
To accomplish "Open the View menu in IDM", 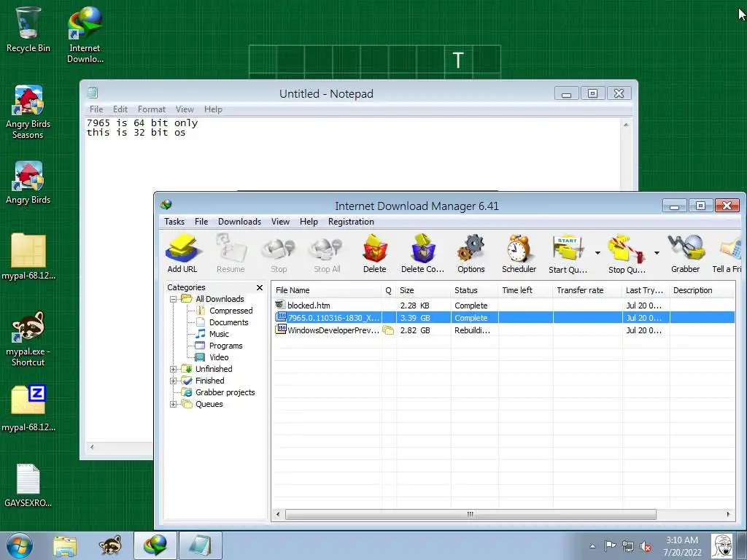I will coord(280,222).
